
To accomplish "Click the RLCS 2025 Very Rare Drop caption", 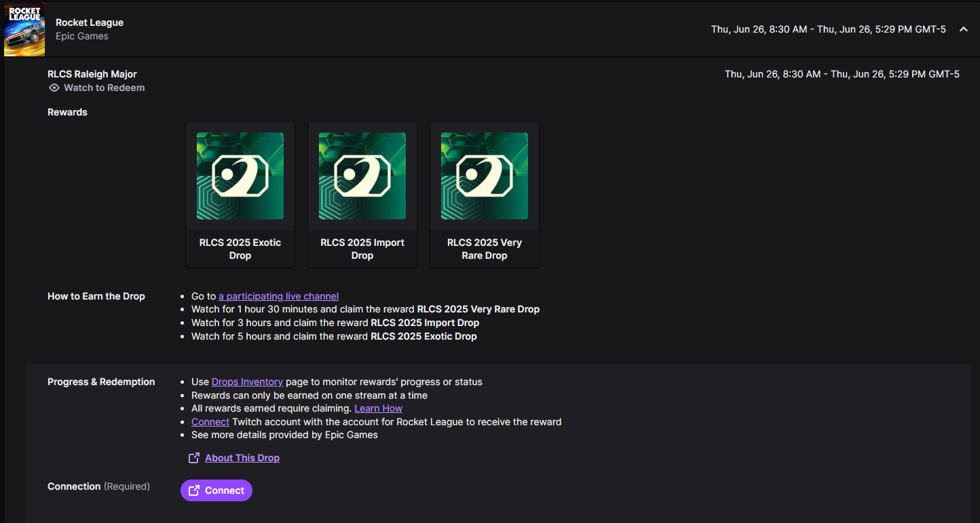I will 485,249.
